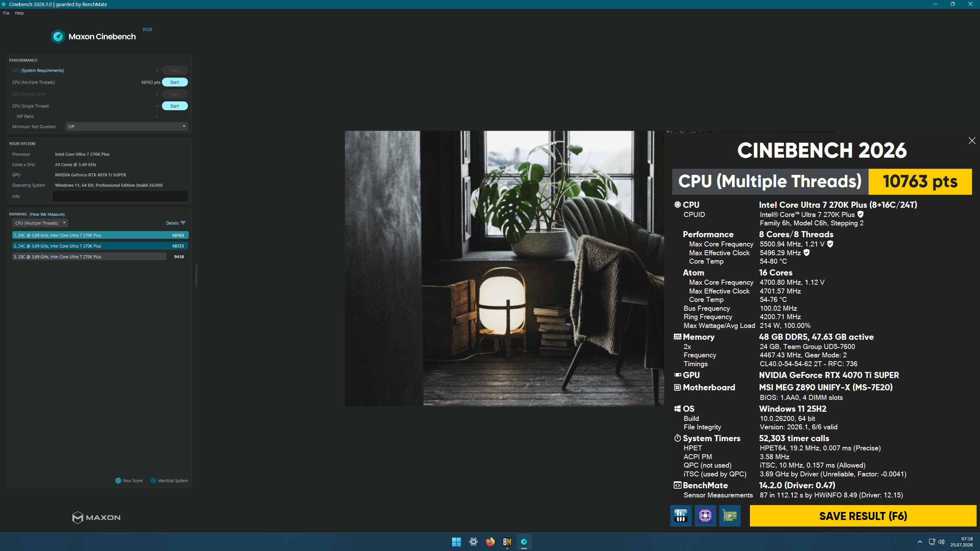Select the 20C ranking entry scoring 9418
The height and width of the screenshot is (551, 980).
100,257
